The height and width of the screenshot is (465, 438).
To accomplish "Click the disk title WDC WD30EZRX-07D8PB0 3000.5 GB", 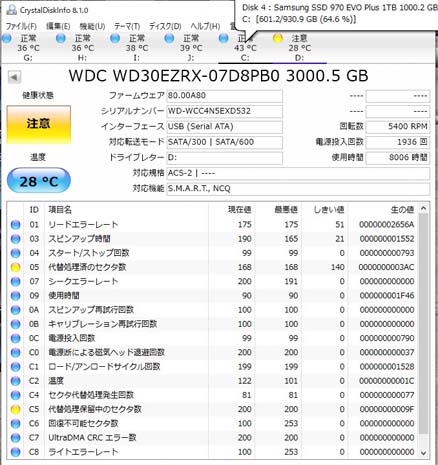I will [219, 76].
